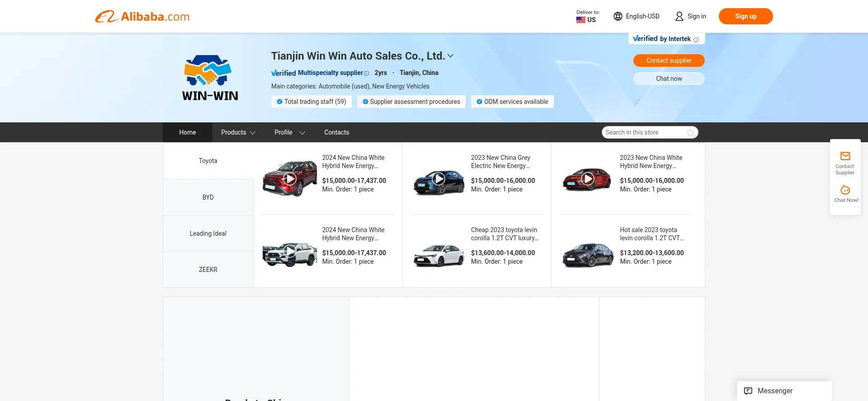Expand the Profile menu
The width and height of the screenshot is (868, 401).
pyautogui.click(x=290, y=132)
